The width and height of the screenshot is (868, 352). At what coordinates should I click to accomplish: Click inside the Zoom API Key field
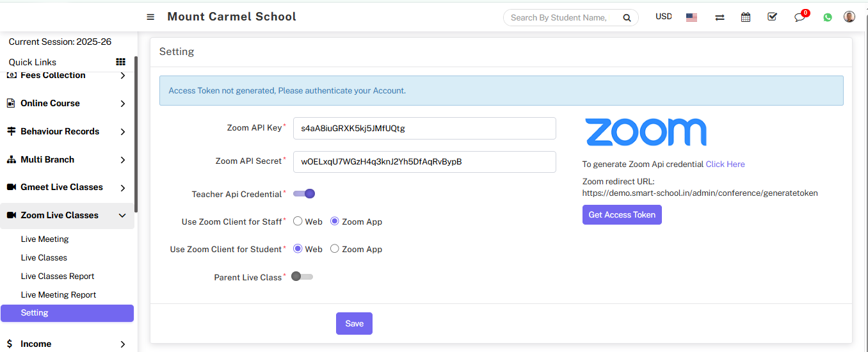click(424, 128)
